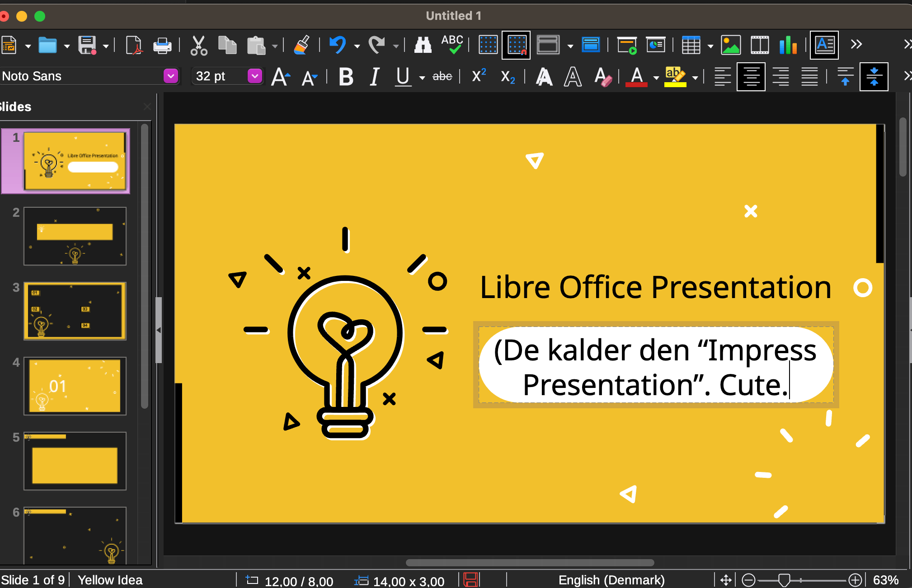Expand the table insert dropdown arrow
The image size is (912, 588).
[710, 46]
